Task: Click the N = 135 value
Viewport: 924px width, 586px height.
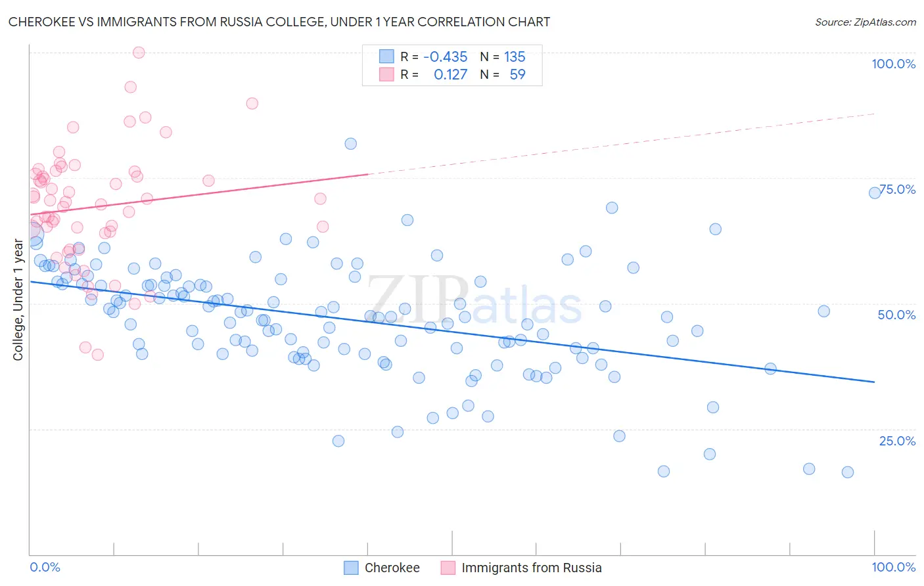Action: (x=503, y=56)
